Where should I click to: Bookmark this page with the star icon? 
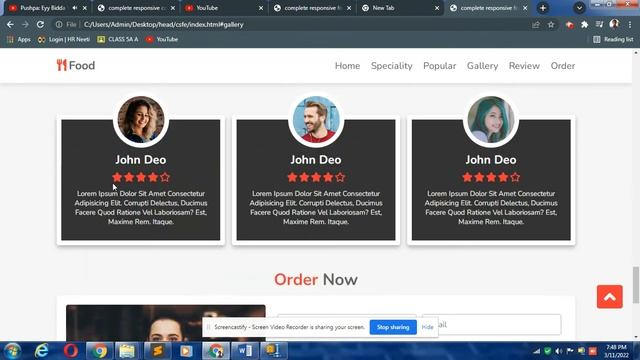tap(551, 24)
